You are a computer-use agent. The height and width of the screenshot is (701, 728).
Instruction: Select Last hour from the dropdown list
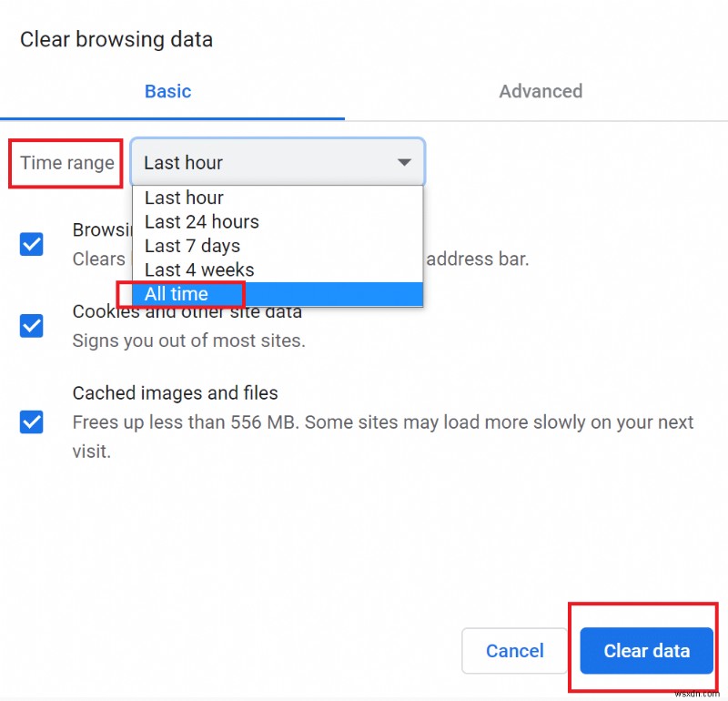coord(184,198)
